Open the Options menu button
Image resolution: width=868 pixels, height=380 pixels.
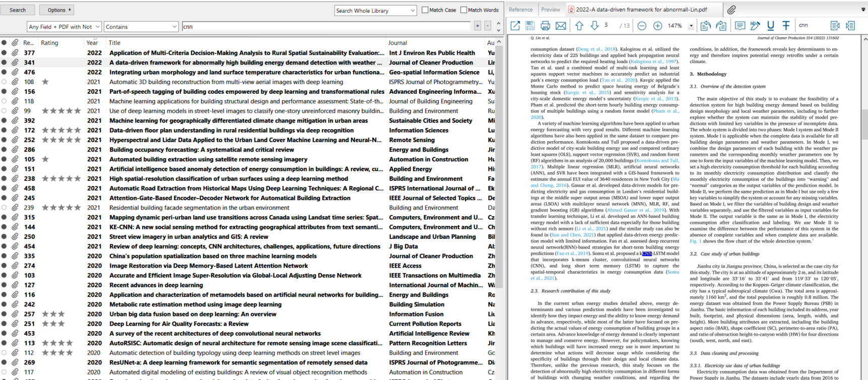pyautogui.click(x=59, y=10)
